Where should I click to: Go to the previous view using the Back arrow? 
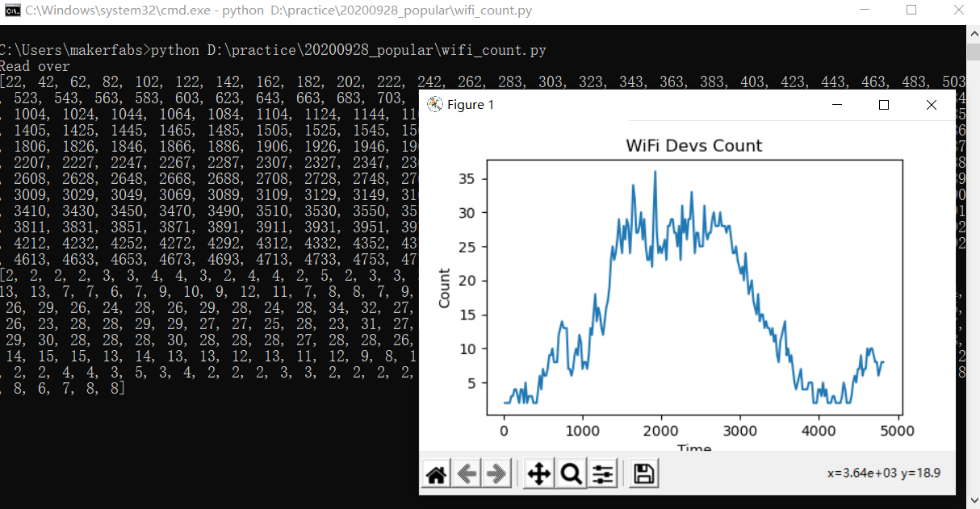466,474
